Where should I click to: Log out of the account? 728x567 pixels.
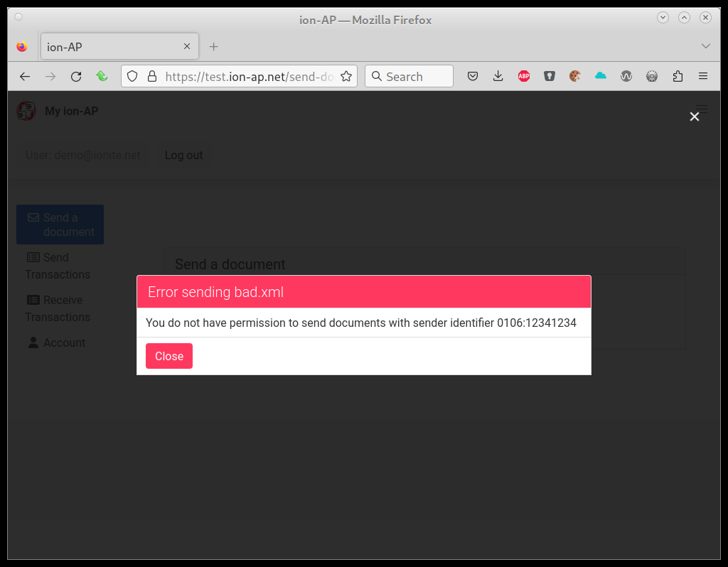(184, 155)
